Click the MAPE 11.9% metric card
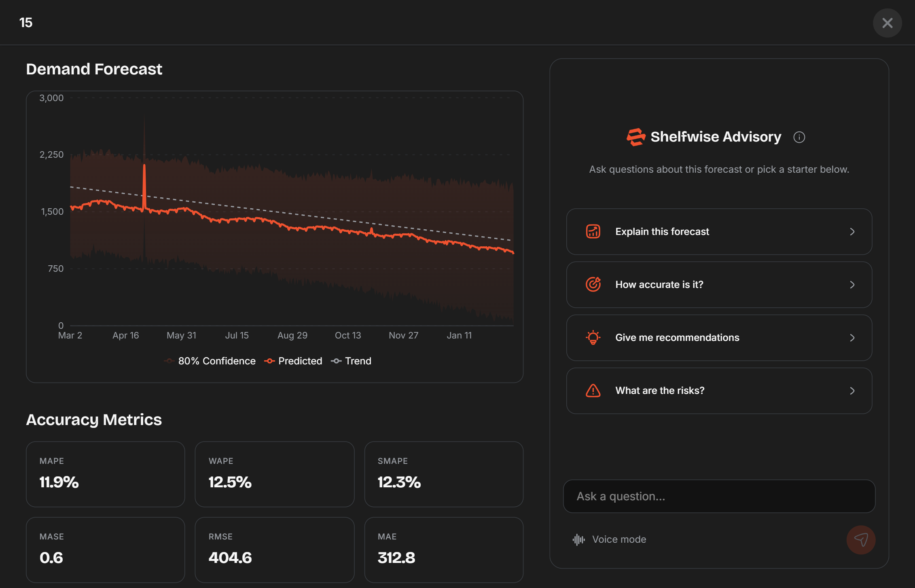Screen dimensions: 915x588 tap(105, 474)
